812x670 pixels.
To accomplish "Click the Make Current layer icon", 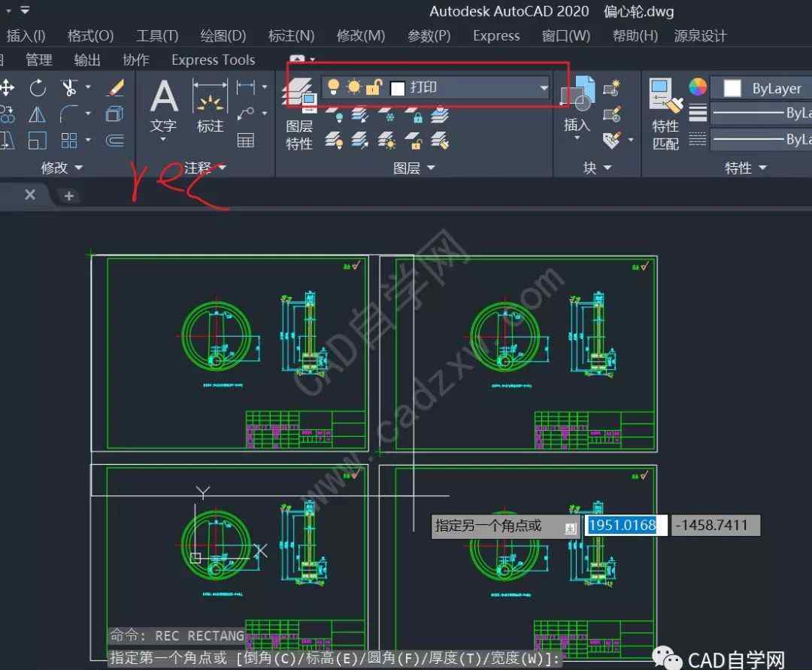I will pos(439,114).
